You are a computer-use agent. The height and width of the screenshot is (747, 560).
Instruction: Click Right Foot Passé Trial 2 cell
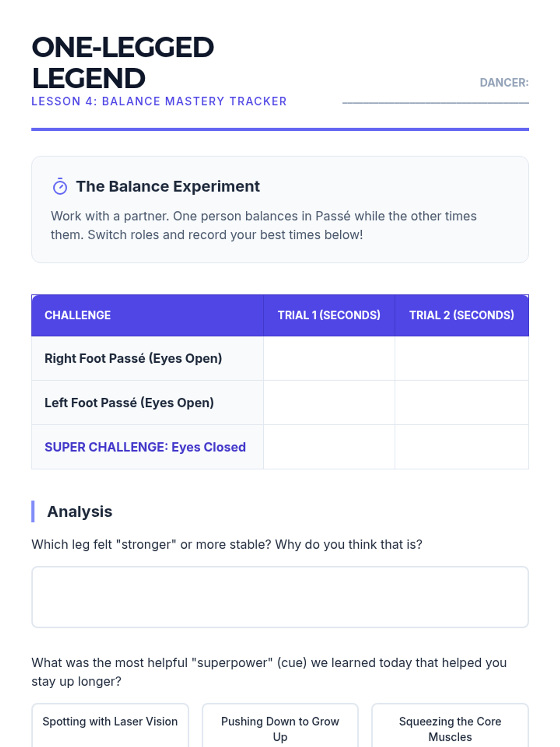462,358
